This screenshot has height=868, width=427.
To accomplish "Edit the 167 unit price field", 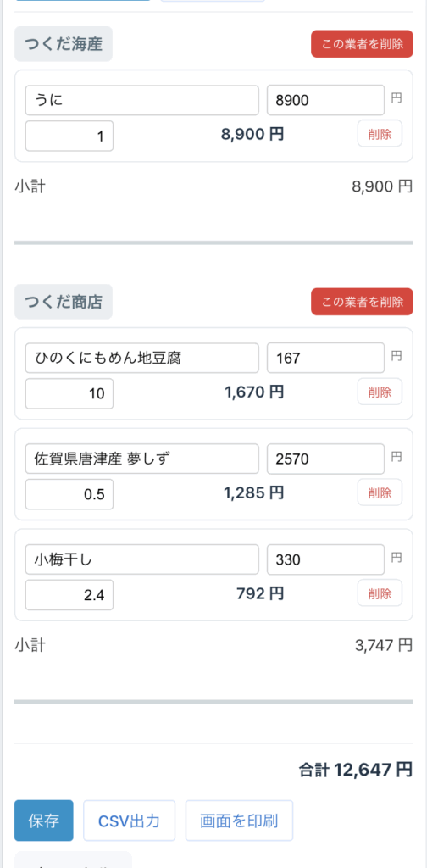I will [x=326, y=359].
